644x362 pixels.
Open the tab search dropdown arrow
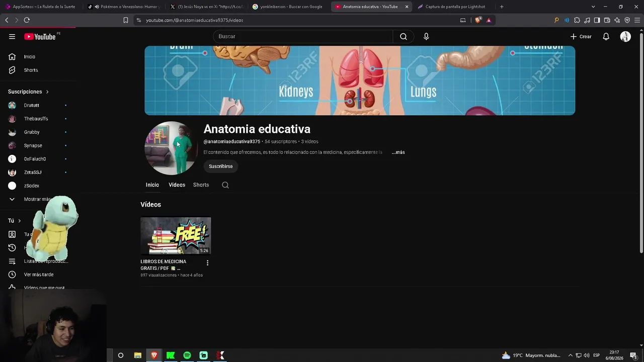tap(593, 7)
